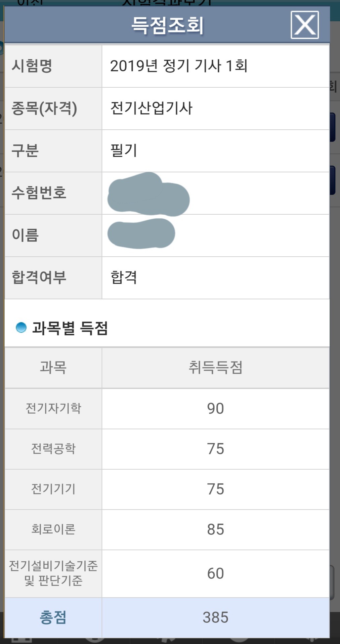Tap the 회로이론 score of 85
This screenshot has height=644, width=340.
[215, 529]
